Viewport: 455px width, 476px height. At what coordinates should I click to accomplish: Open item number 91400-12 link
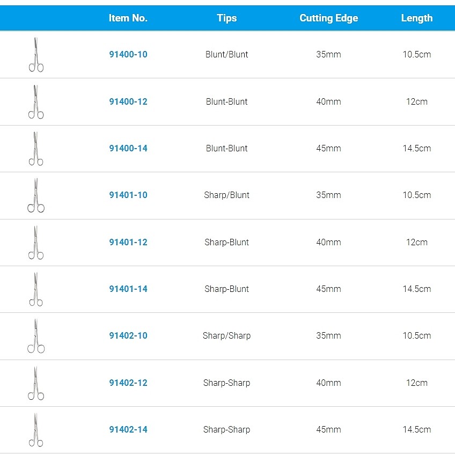click(x=128, y=101)
